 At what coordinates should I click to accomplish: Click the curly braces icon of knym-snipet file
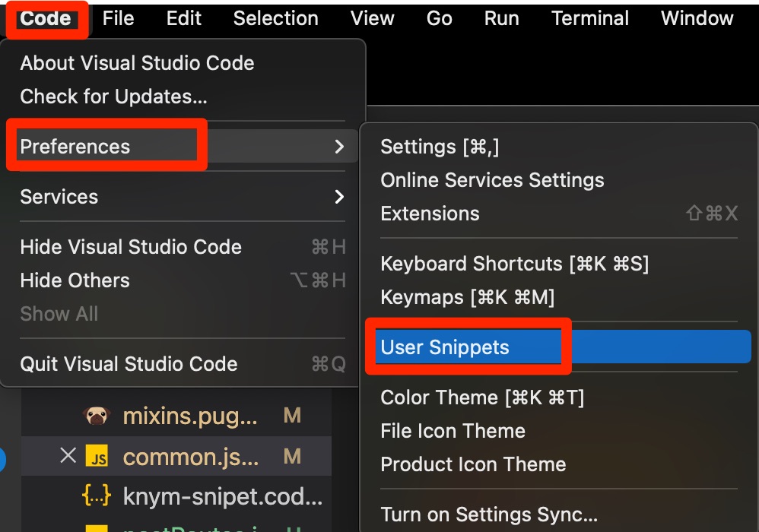pos(97,496)
